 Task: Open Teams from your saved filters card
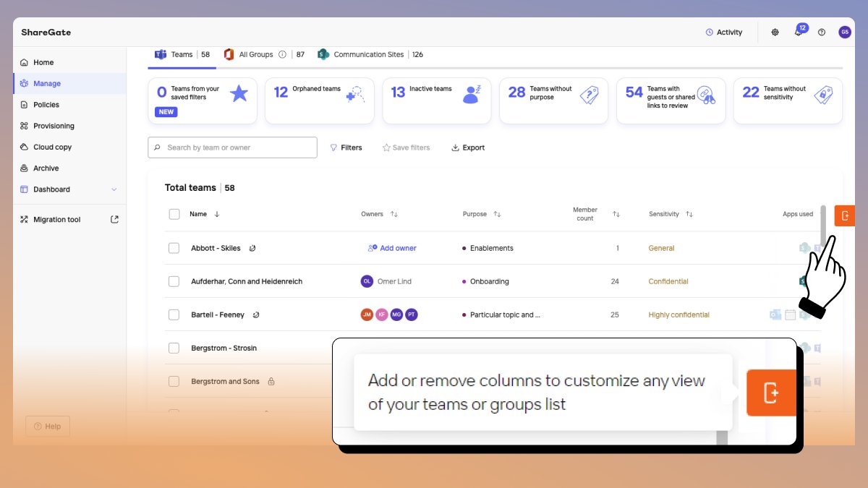click(x=203, y=100)
